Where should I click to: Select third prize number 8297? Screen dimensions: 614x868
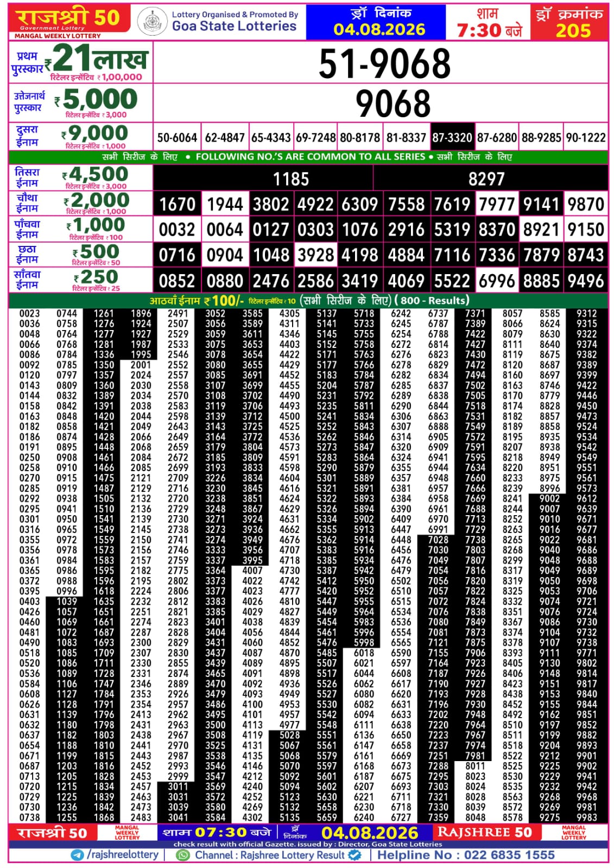pyautogui.click(x=486, y=179)
